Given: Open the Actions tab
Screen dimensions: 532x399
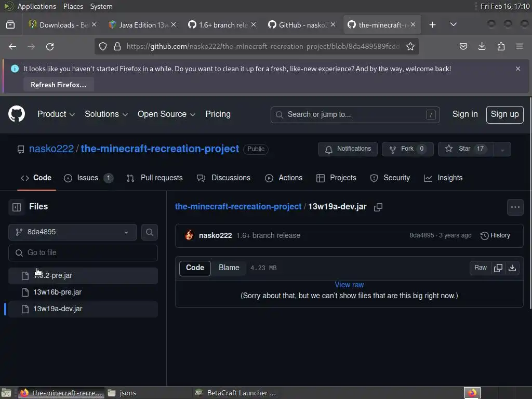Looking at the screenshot, I should [x=284, y=178].
